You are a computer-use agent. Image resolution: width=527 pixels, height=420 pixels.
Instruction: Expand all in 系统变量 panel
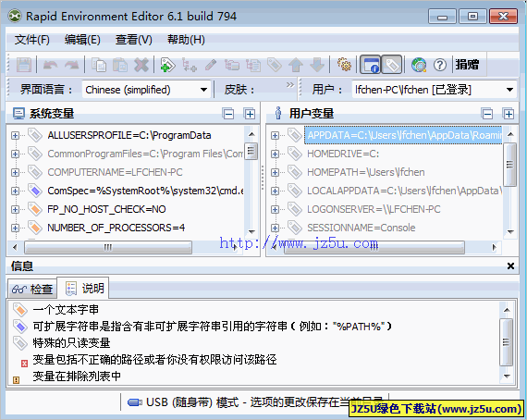coord(250,114)
